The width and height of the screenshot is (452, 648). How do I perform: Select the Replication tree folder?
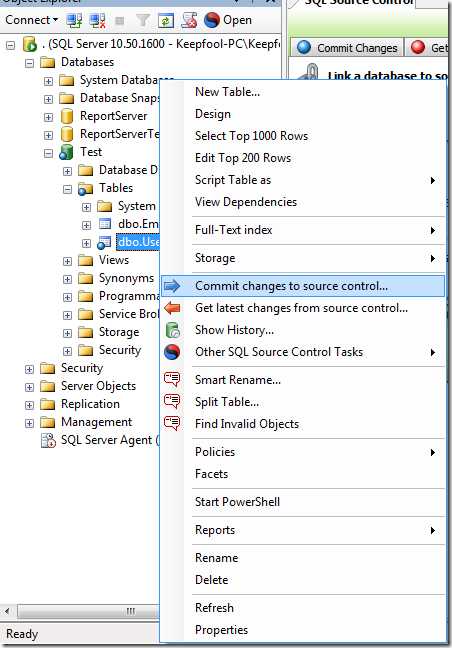pos(90,404)
